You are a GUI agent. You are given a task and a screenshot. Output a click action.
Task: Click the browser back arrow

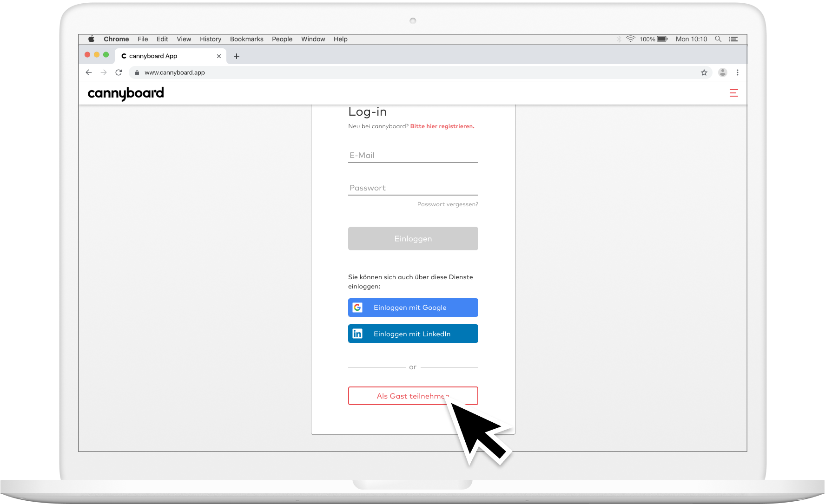pos(89,72)
